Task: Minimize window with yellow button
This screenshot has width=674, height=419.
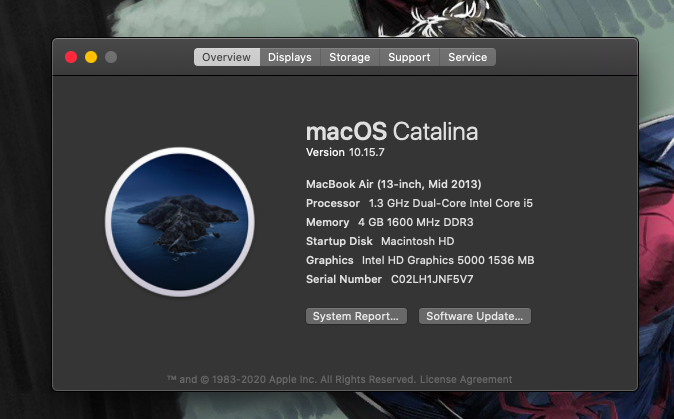Action: pos(91,57)
